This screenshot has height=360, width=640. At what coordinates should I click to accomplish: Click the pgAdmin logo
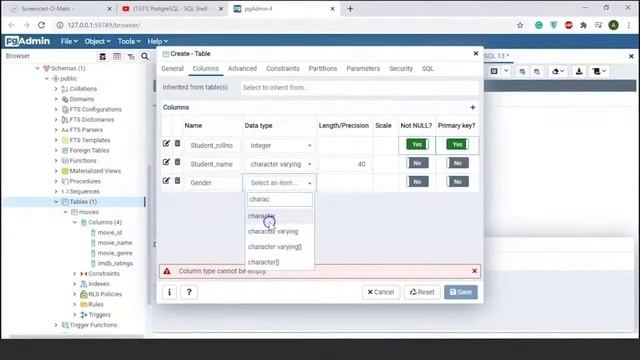27,41
